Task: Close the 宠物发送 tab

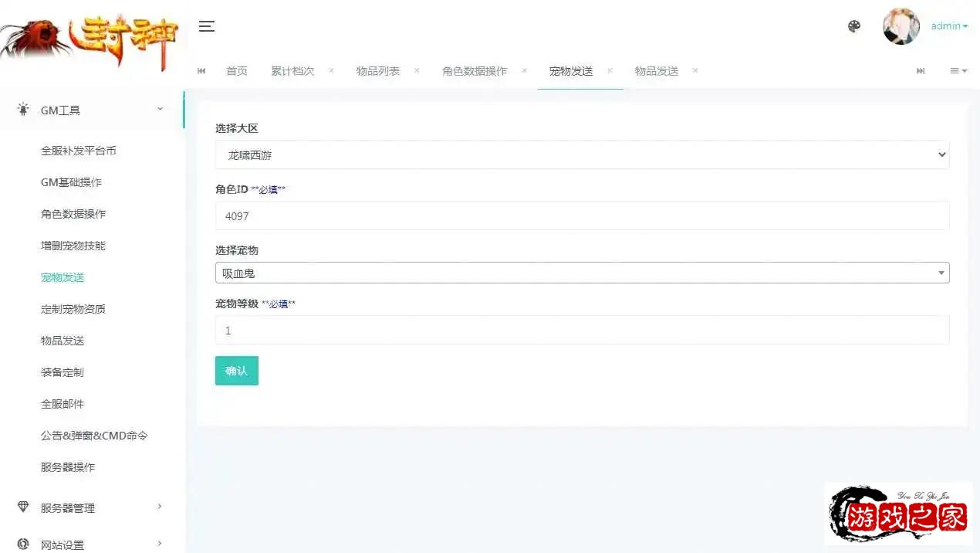Action: click(x=610, y=70)
